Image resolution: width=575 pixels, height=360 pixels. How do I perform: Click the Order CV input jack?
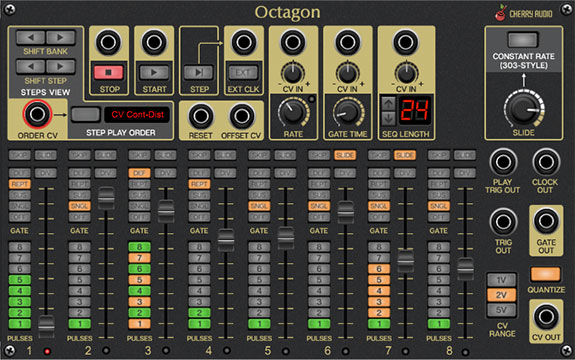(x=37, y=114)
